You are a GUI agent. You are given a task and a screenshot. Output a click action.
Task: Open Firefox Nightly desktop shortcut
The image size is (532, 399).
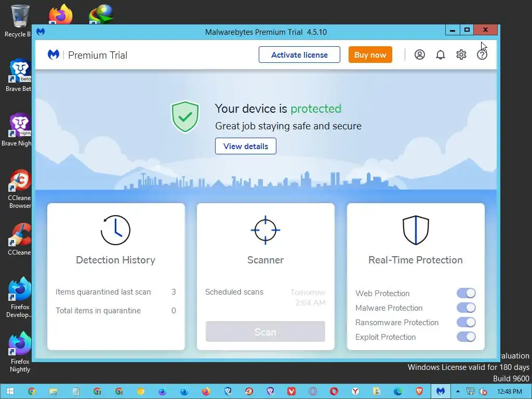20,352
